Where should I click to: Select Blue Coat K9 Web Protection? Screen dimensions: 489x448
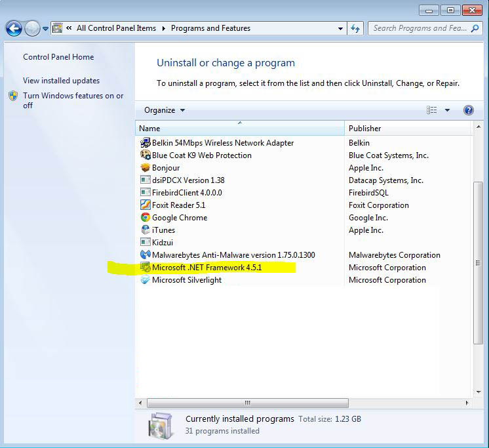point(201,155)
